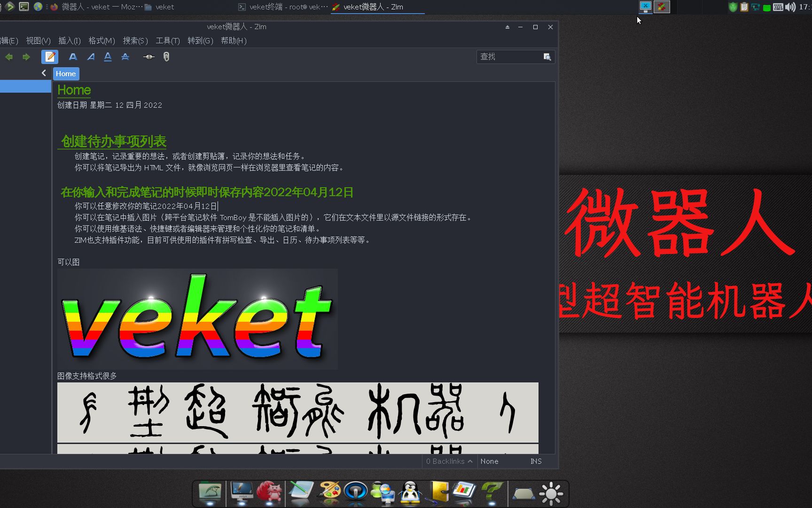This screenshot has width=812, height=508.
Task: Click the green battery status tray icon
Action: click(767, 8)
